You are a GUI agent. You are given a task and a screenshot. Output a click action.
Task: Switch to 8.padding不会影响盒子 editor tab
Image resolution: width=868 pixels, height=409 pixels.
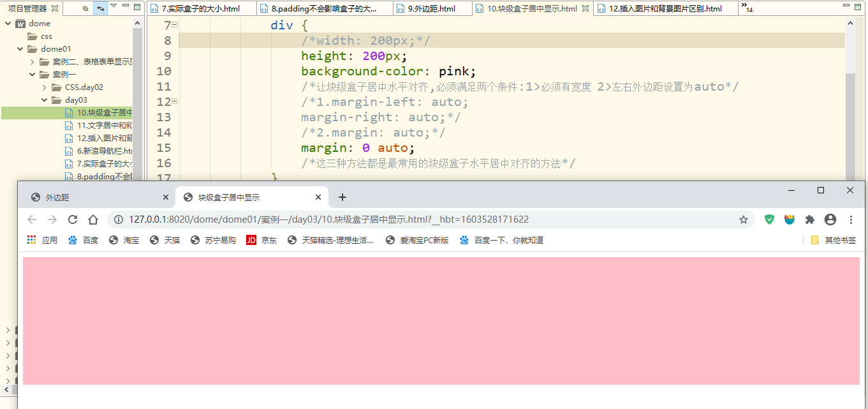coord(325,8)
